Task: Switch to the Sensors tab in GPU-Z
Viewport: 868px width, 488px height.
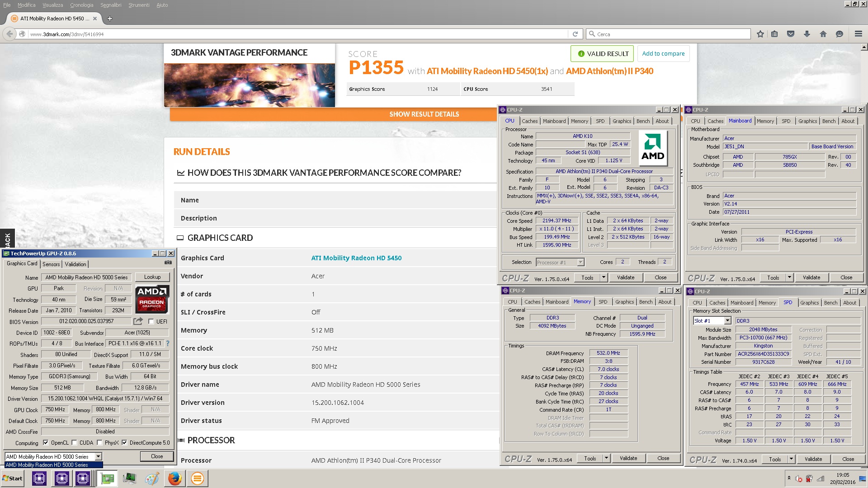Action: [51, 264]
